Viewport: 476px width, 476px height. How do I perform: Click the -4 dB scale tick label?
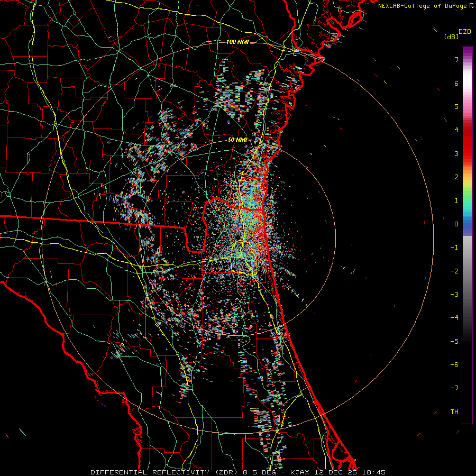click(454, 318)
